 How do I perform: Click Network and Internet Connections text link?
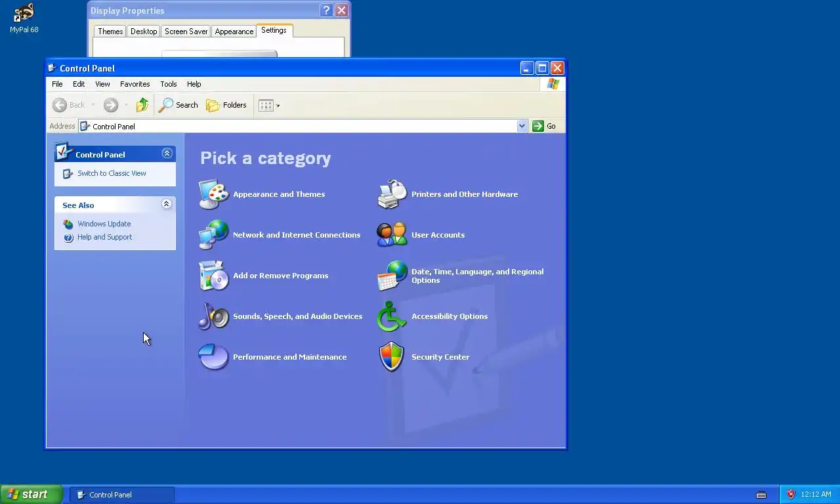tap(297, 235)
